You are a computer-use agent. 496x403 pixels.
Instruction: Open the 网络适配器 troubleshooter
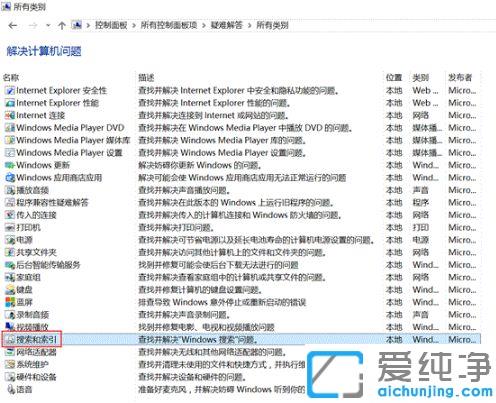point(36,352)
